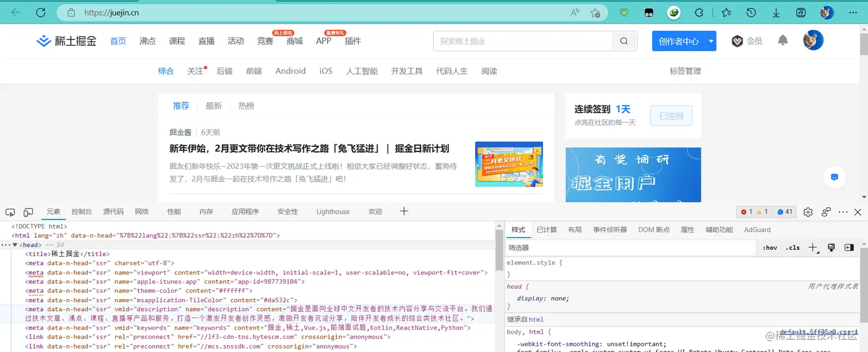The height and width of the screenshot is (352, 868).
Task: Toggle the computed styles sidebar icon
Action: click(x=849, y=247)
